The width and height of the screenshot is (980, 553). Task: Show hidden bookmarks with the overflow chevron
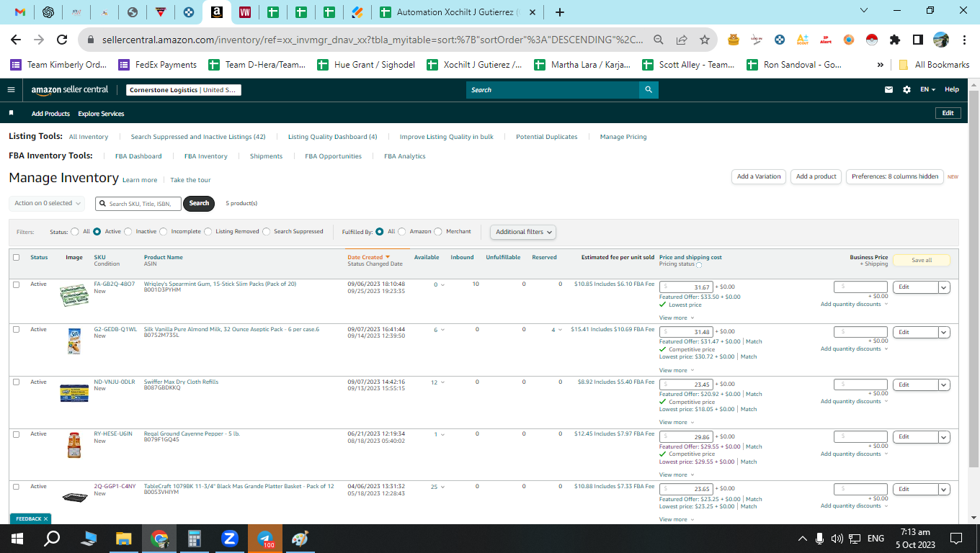[880, 65]
